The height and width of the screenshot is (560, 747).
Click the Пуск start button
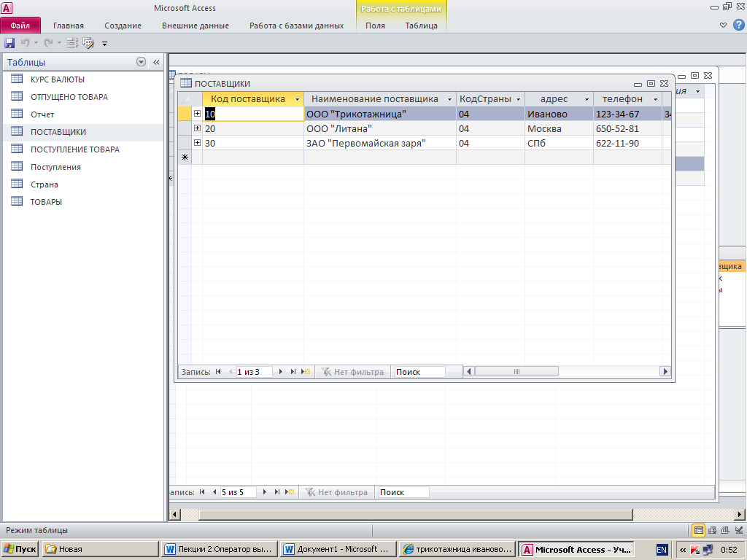tap(20, 549)
